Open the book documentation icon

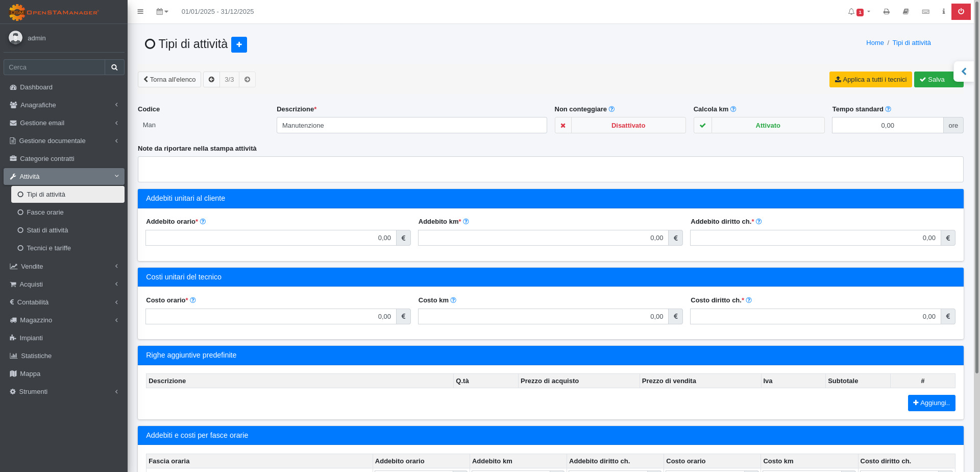906,12
